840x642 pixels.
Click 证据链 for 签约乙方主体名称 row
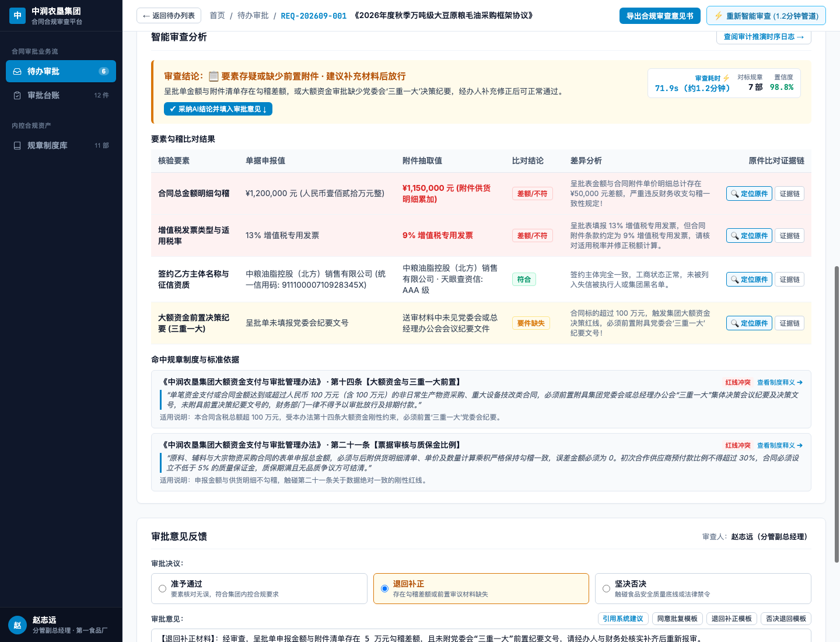(x=789, y=280)
